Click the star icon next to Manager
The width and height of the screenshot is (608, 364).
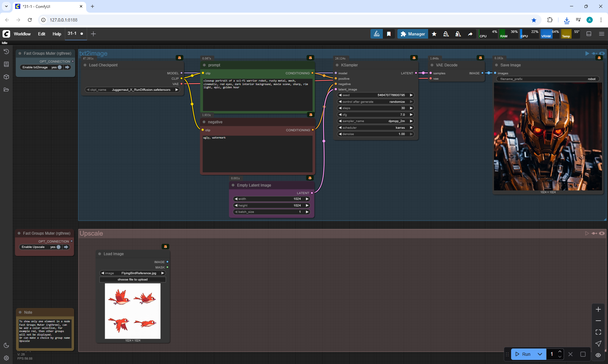(434, 34)
